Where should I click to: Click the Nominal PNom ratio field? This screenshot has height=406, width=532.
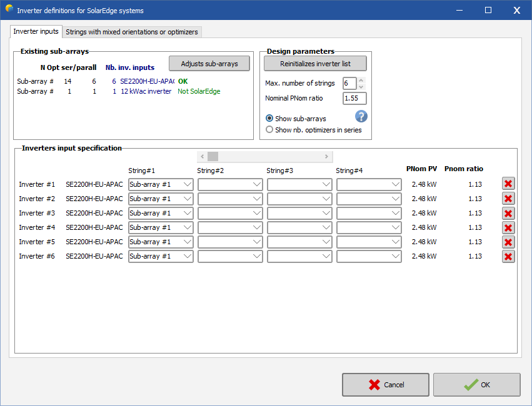(354, 98)
